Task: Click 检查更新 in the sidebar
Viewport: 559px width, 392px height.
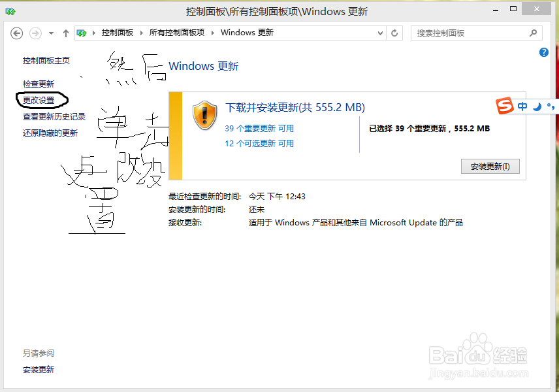Action: [39, 84]
